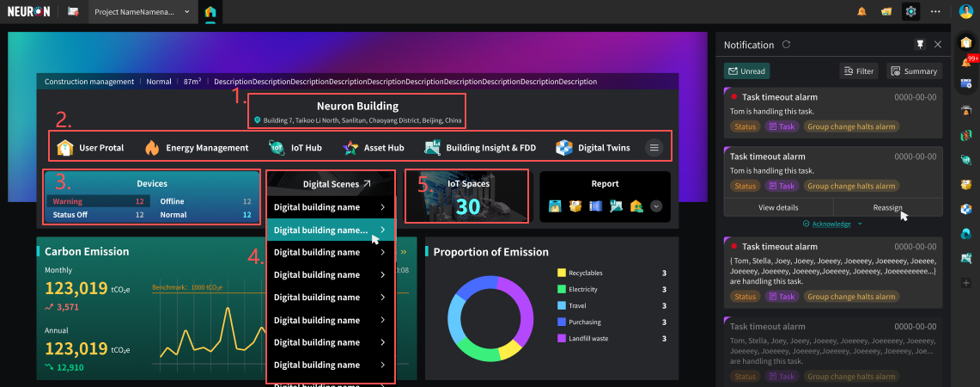Open the Summary view of notifications

tap(914, 71)
